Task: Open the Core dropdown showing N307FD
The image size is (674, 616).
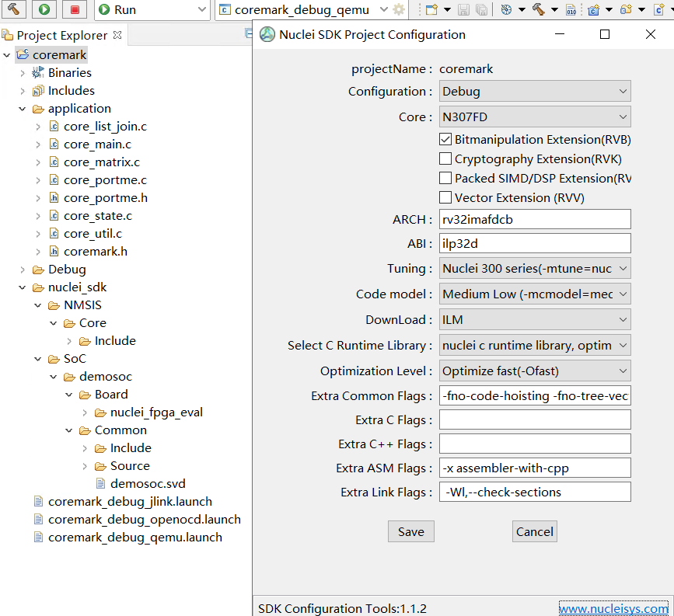Action: (x=535, y=117)
